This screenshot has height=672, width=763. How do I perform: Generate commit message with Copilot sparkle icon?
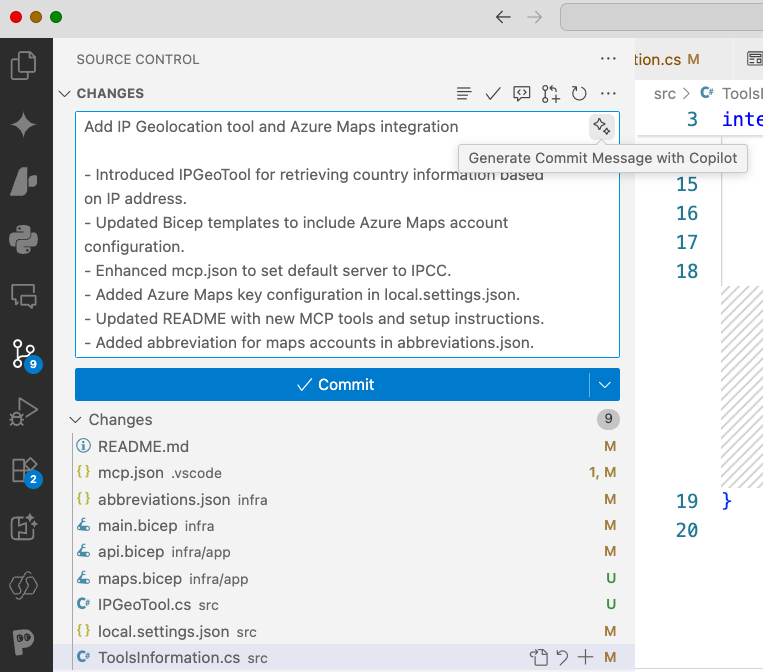(x=602, y=127)
